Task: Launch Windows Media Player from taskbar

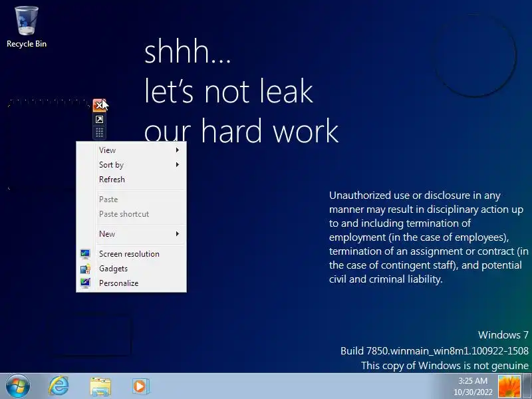Action: (140, 386)
